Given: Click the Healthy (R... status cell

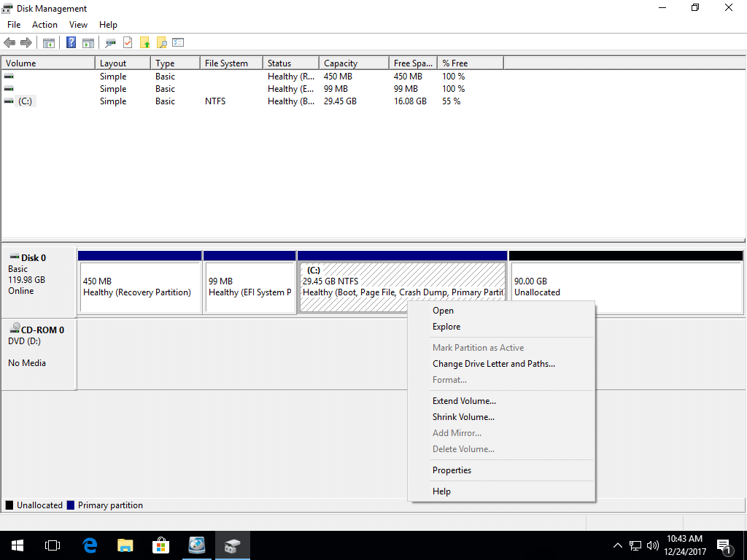Looking at the screenshot, I should (x=291, y=76).
